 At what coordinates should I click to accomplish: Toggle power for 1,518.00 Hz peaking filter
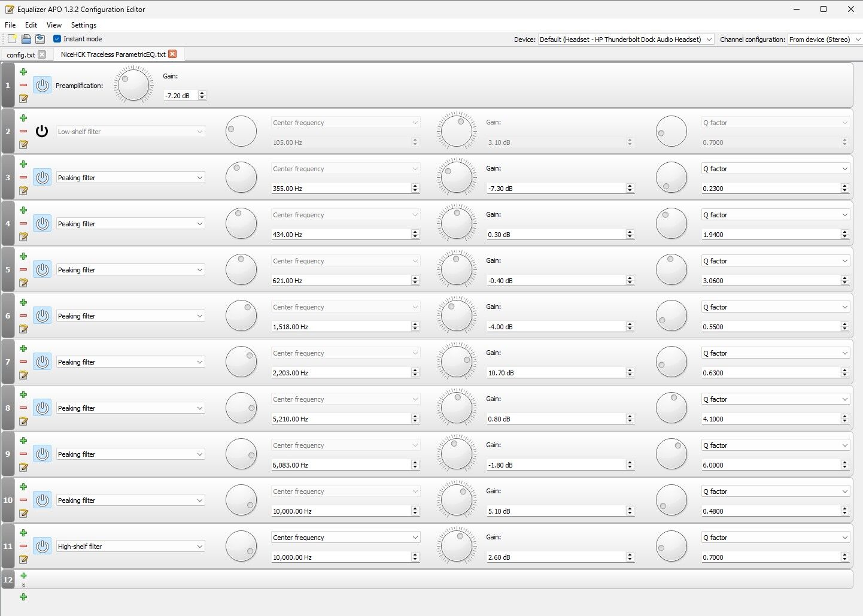pos(42,315)
